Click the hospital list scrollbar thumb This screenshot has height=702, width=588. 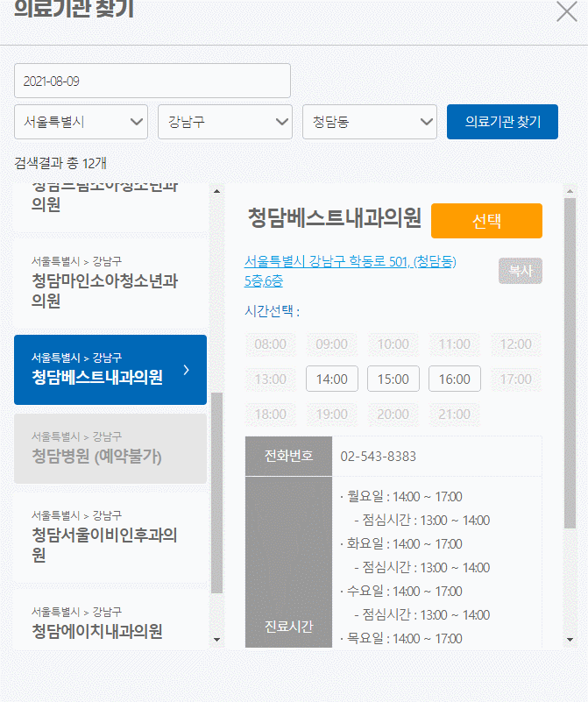217,493
